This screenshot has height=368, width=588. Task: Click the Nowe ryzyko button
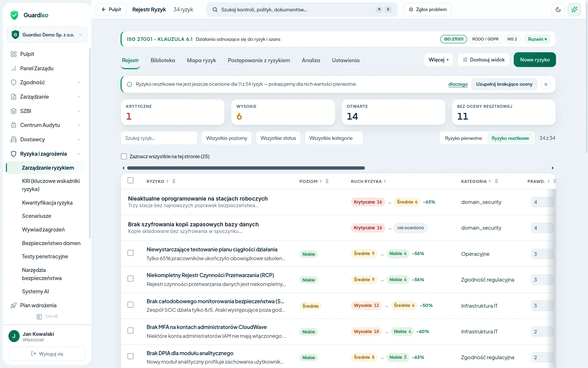[535, 60]
